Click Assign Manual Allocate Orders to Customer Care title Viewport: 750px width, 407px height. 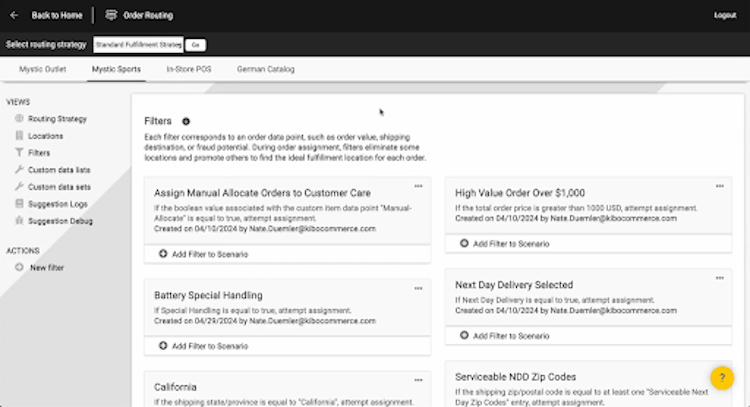262,193
